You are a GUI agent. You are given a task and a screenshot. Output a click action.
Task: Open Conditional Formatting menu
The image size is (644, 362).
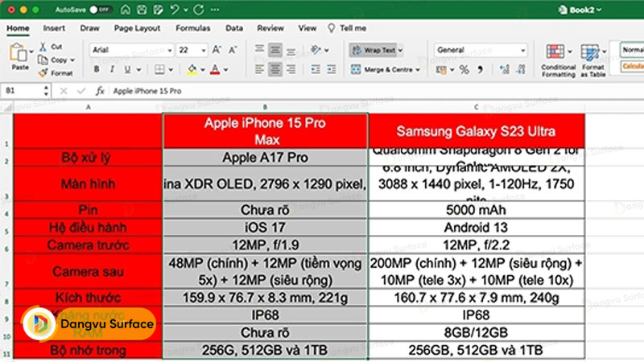(x=558, y=60)
